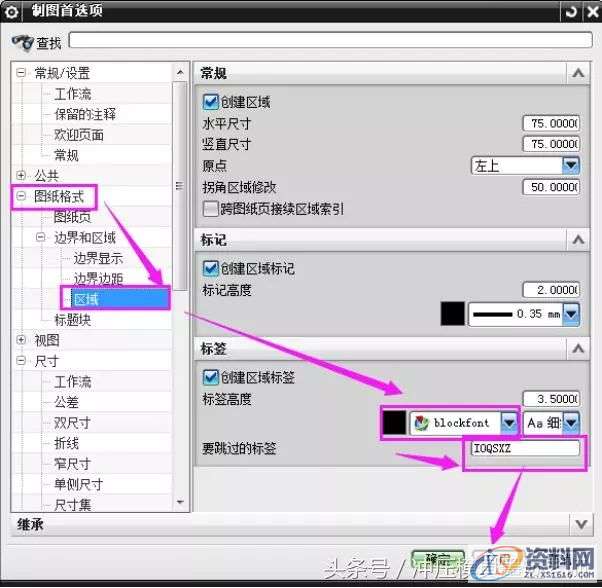Select 边界边距 in the tree
The width and height of the screenshot is (602, 588).
(x=98, y=279)
